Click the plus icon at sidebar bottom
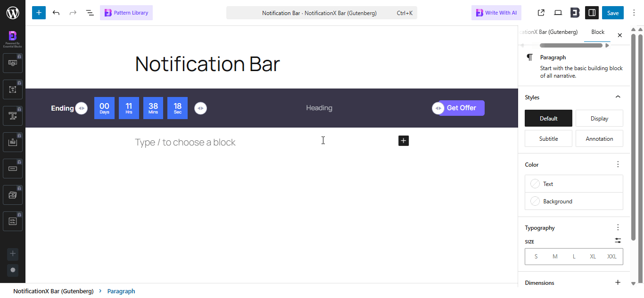The image size is (644, 298). (13, 254)
